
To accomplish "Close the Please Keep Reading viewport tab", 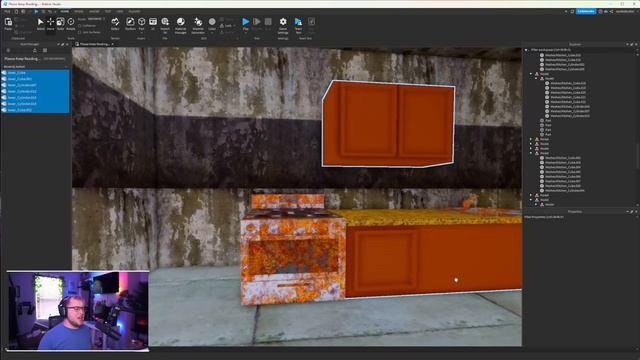I will click(113, 44).
